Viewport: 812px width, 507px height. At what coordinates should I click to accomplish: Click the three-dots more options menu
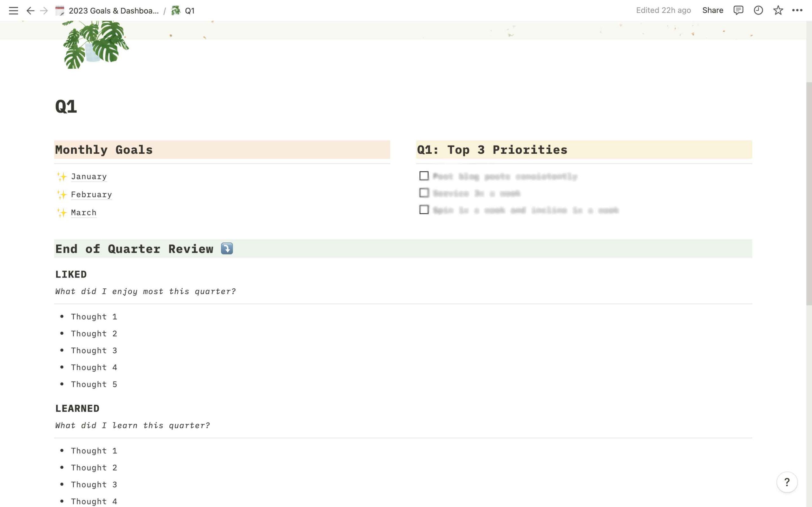coord(797,10)
